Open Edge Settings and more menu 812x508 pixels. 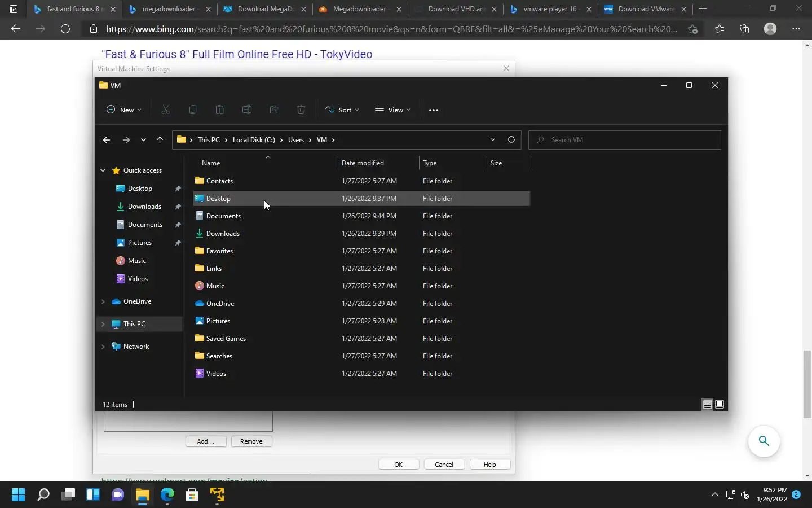(796, 29)
